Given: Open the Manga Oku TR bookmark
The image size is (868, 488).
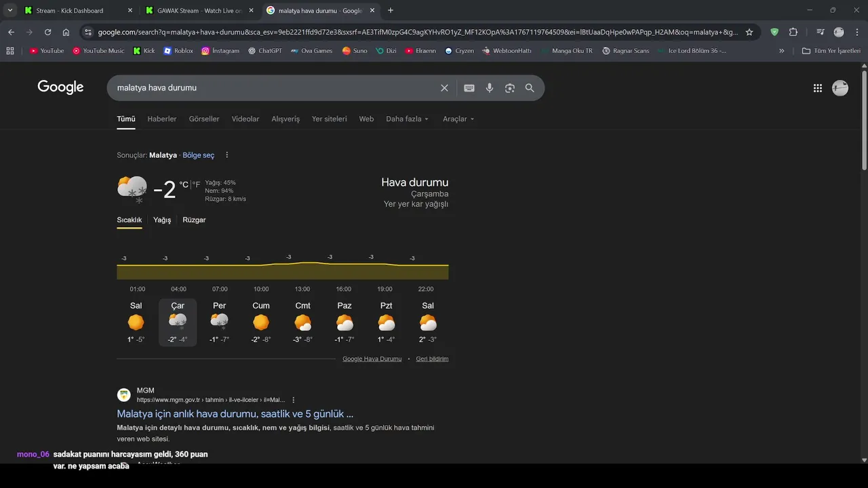Looking at the screenshot, I should pyautogui.click(x=566, y=51).
